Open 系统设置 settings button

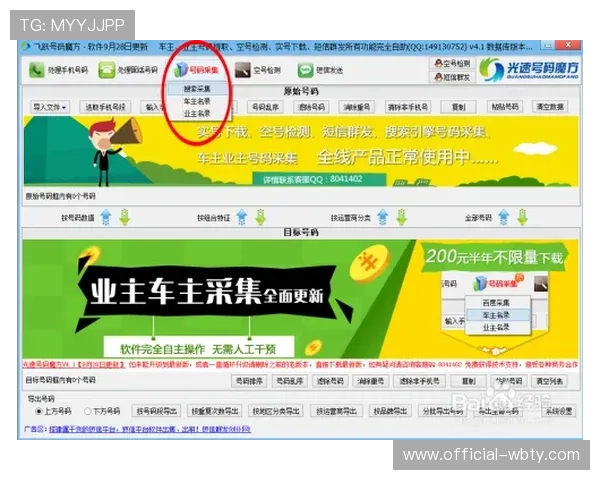pyautogui.click(x=559, y=411)
